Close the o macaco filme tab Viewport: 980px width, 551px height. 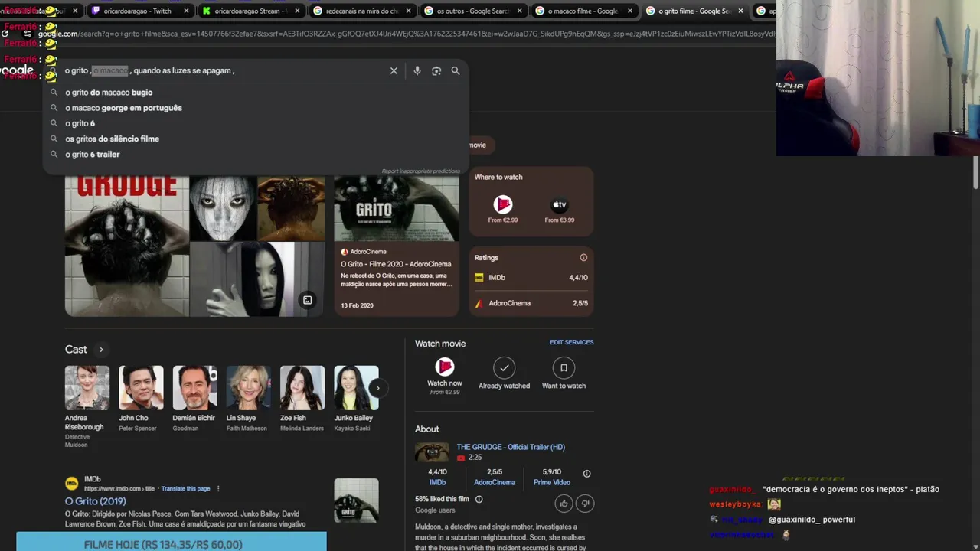tap(630, 11)
